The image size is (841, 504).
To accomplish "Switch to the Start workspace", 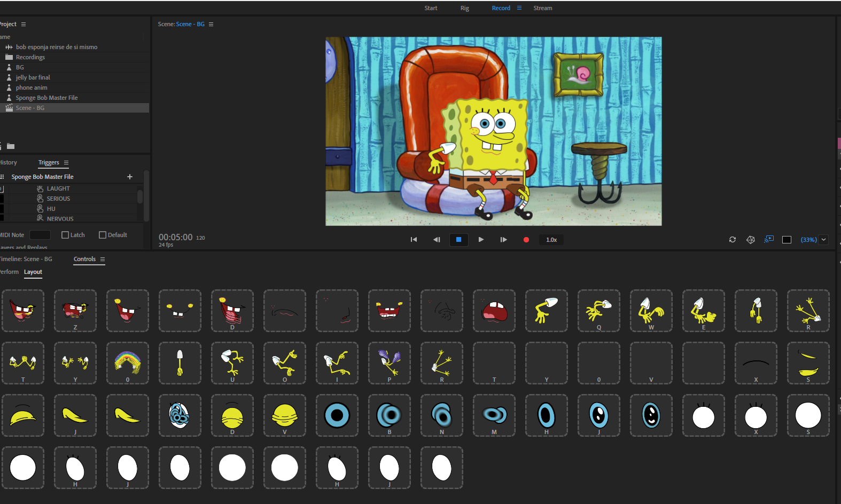I will (431, 8).
